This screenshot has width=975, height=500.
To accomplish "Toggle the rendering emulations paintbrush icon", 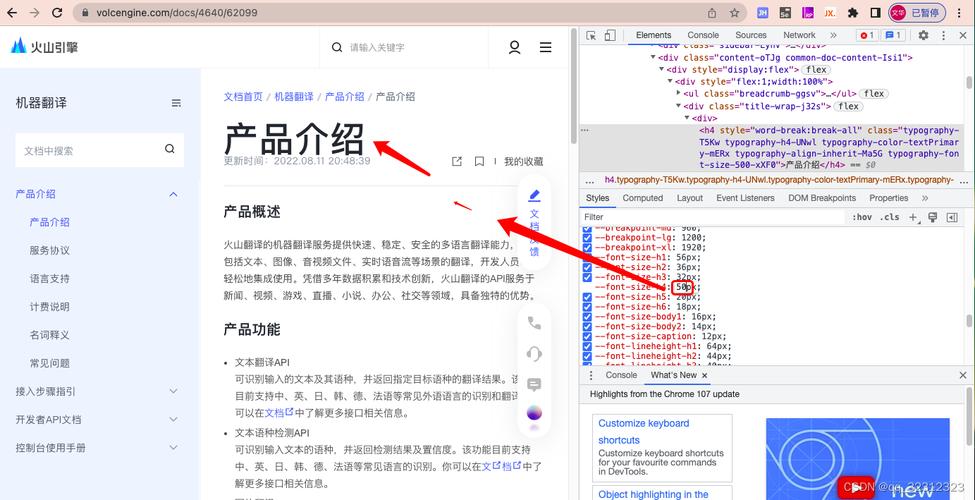I will (x=932, y=217).
